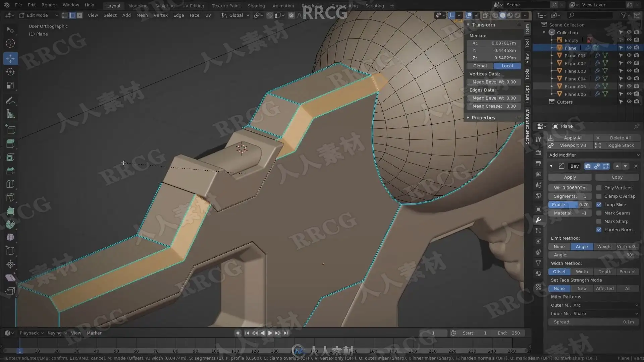Expand the Properties section in the sidebar
The image size is (644, 362).
pos(483,118)
